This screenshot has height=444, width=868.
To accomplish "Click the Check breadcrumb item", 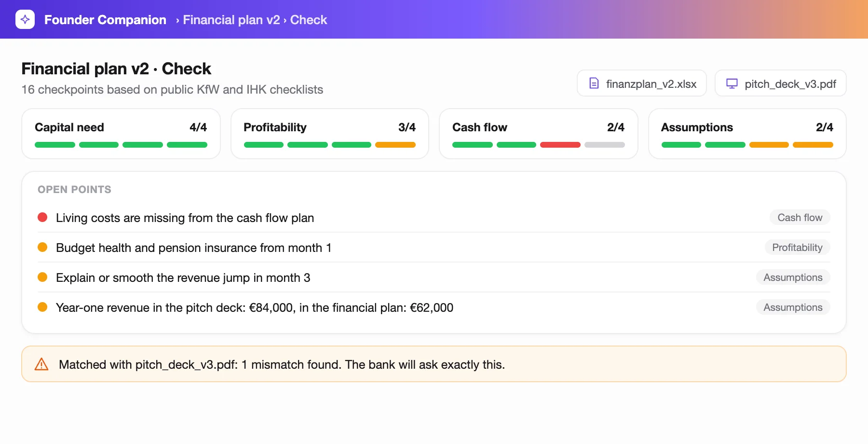I will tap(309, 20).
